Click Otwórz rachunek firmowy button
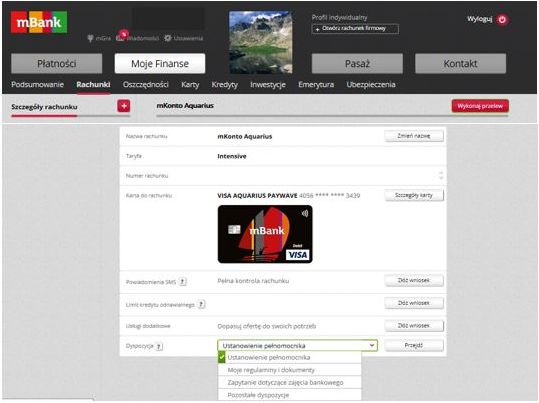Screen dimensions: 539x403 point(355,29)
